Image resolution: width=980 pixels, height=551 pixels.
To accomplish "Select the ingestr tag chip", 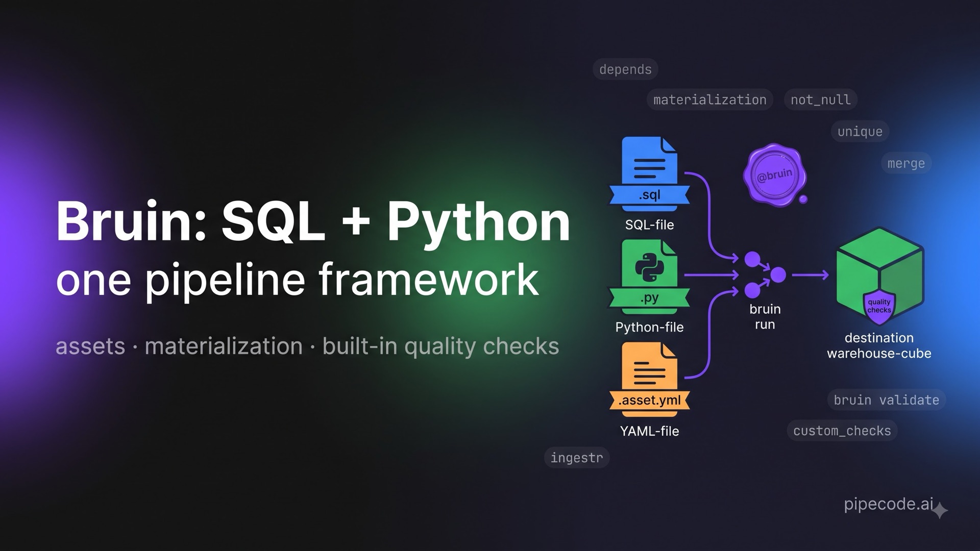I will click(577, 458).
